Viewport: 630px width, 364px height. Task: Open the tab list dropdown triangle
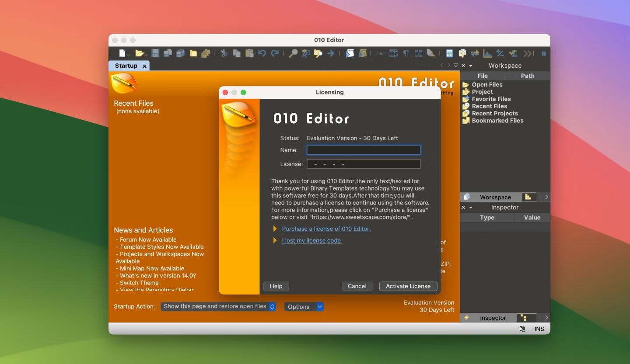tap(456, 66)
